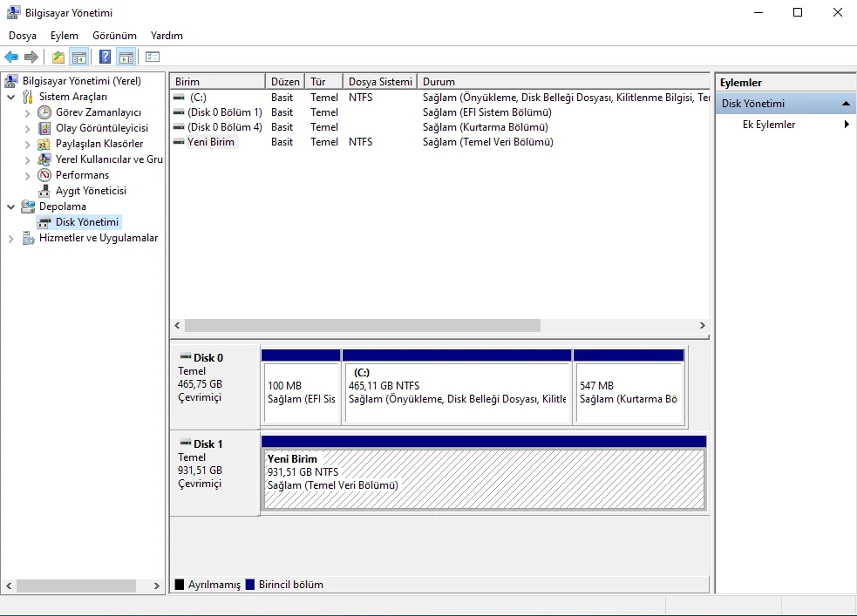Toggle the Show/Hide Console Tree toolbar button
The width and height of the screenshot is (857, 616).
[x=79, y=58]
